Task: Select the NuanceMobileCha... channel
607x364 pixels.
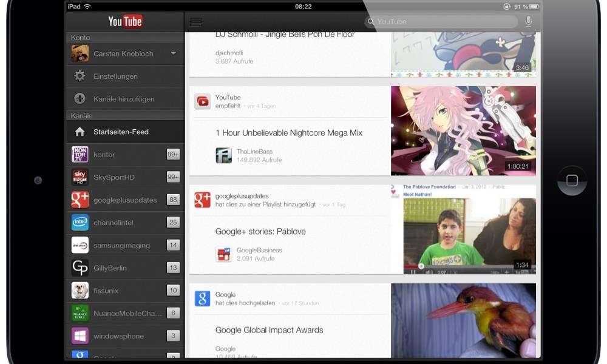Action: coord(125,313)
